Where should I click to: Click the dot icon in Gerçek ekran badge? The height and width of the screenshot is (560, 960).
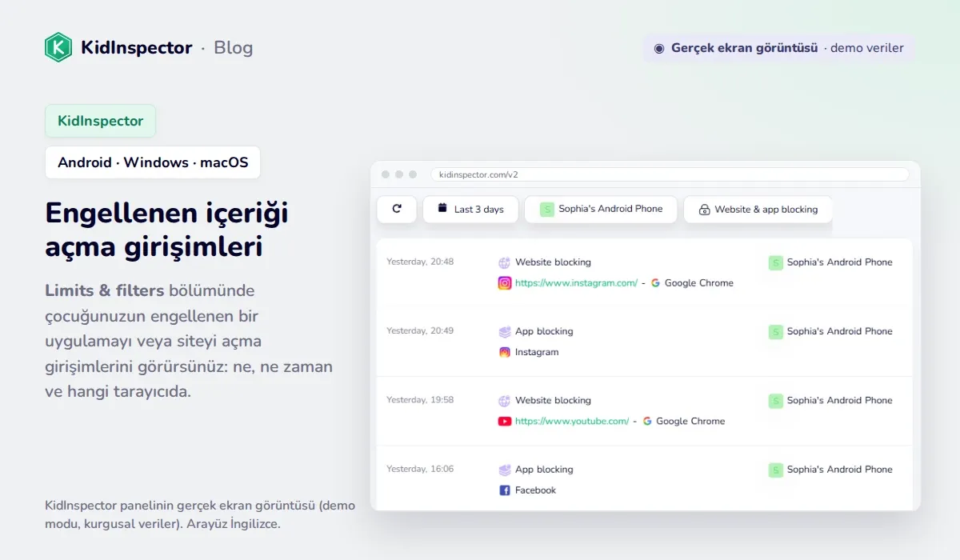click(659, 48)
